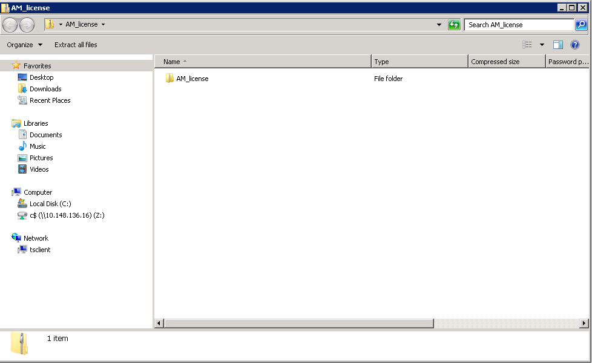Open the Help icon
The height and width of the screenshot is (364, 592).
point(574,44)
